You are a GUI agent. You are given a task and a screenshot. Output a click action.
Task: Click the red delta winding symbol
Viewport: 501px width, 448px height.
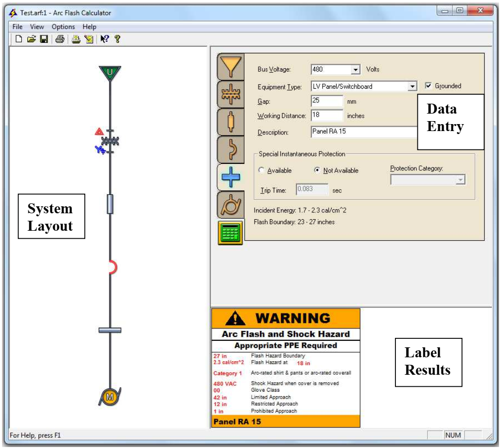[x=99, y=132]
